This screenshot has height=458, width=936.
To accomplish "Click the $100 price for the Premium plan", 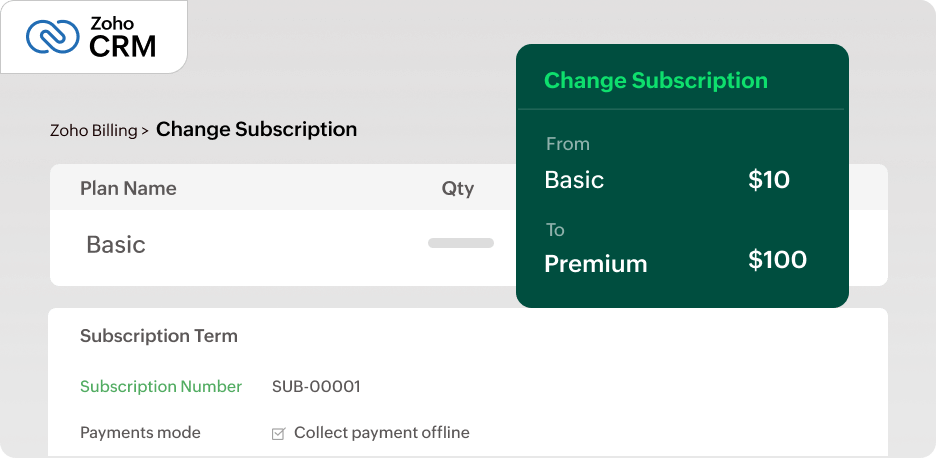I will 777,261.
